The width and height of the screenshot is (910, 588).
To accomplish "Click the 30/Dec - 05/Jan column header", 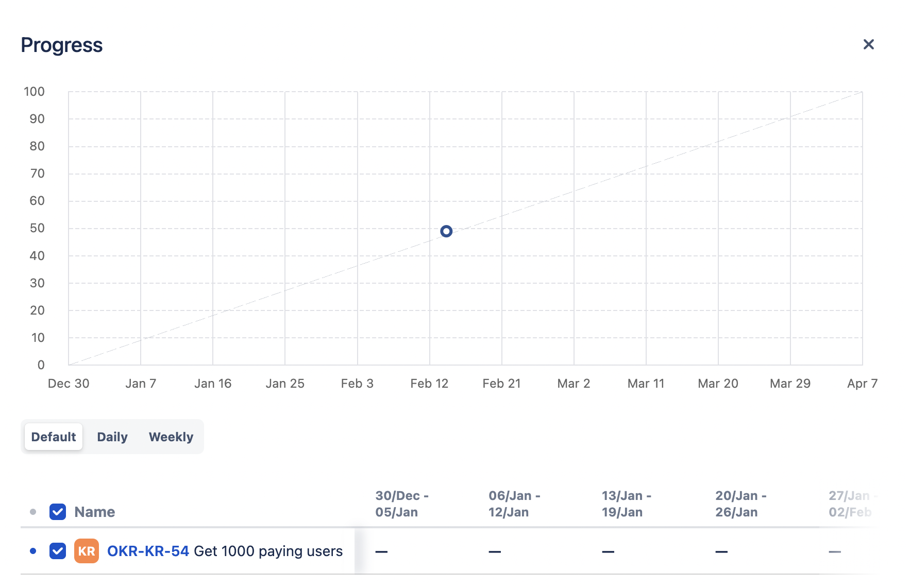I will coord(402,504).
